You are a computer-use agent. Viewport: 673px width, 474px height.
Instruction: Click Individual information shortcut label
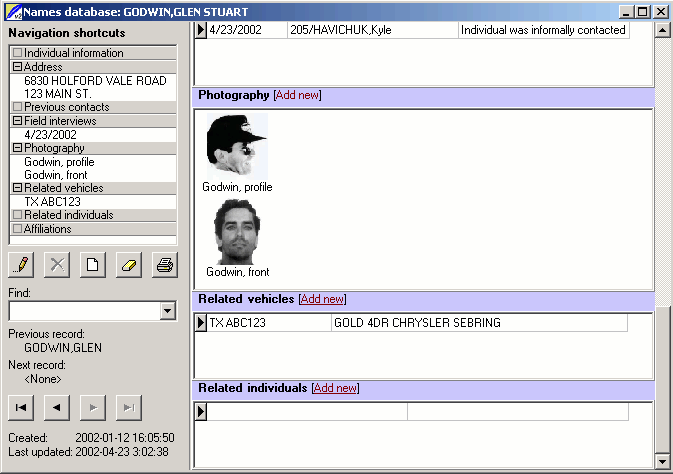[74, 53]
